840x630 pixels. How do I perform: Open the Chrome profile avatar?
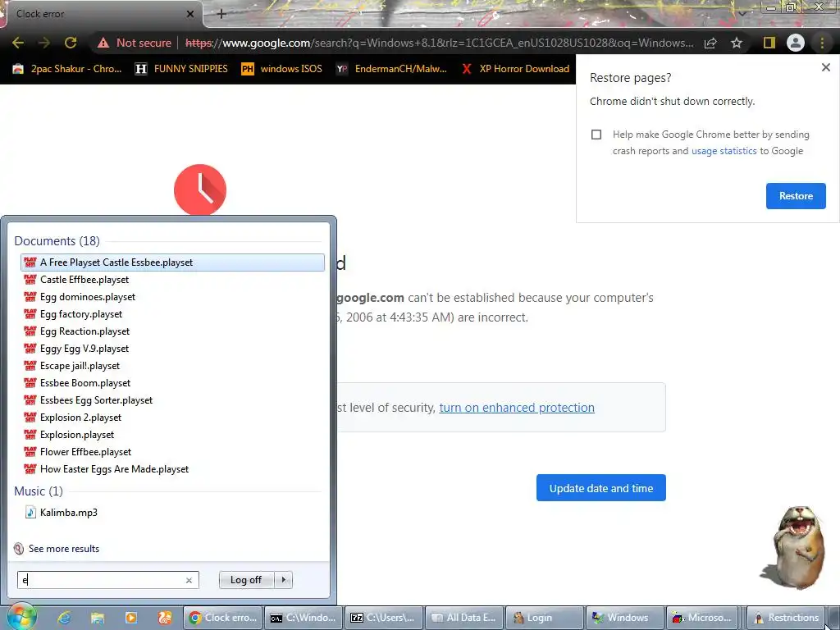click(x=796, y=43)
